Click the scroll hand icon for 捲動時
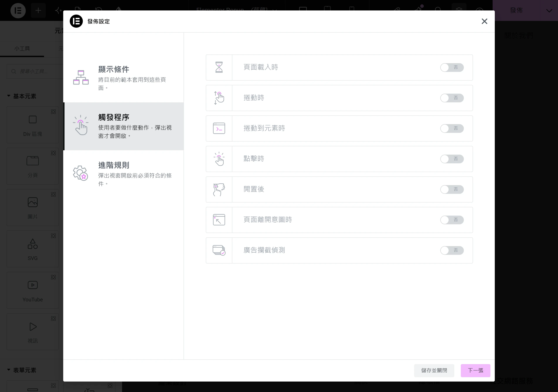Viewport: 558px width, 392px height. pyautogui.click(x=219, y=98)
